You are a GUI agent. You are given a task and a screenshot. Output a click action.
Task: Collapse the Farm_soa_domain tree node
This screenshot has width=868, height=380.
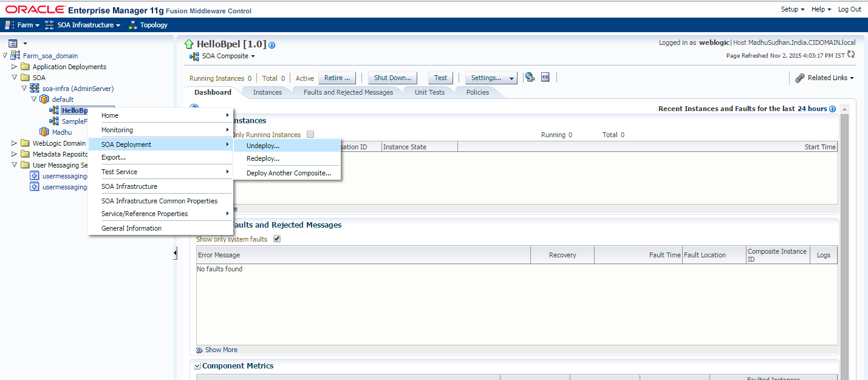tap(5, 56)
